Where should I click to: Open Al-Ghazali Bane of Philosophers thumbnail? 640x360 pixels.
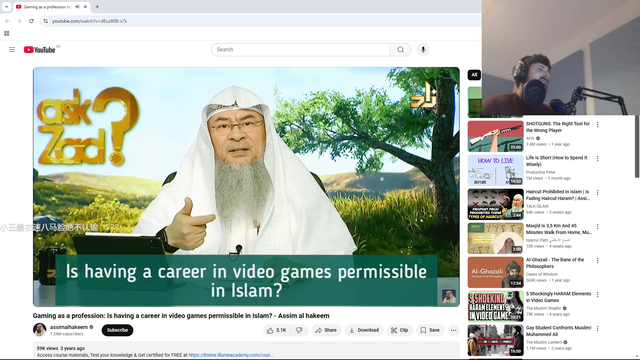(x=496, y=272)
